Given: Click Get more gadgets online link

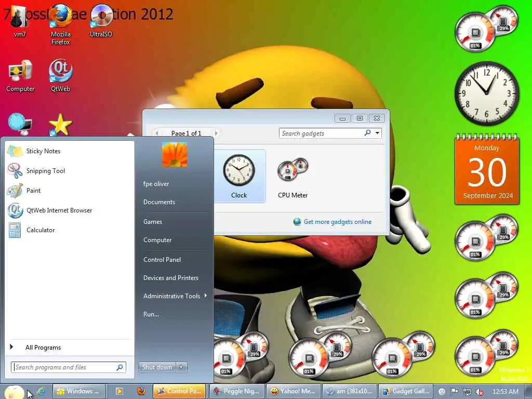Looking at the screenshot, I should [x=337, y=221].
